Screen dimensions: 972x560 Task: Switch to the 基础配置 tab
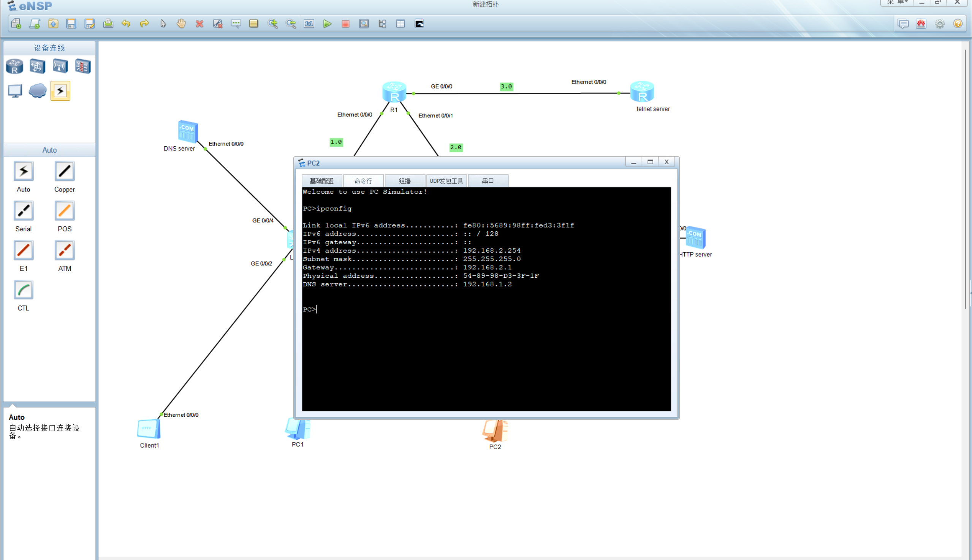tap(321, 181)
